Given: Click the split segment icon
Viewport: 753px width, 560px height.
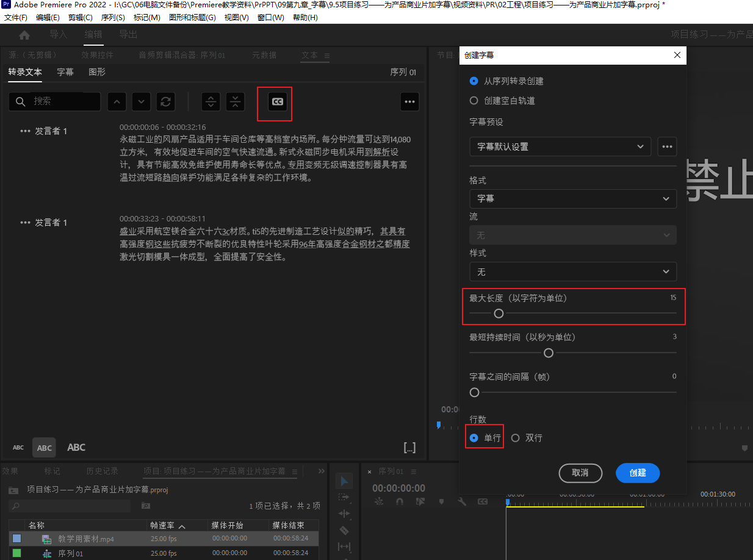Looking at the screenshot, I should tap(211, 102).
